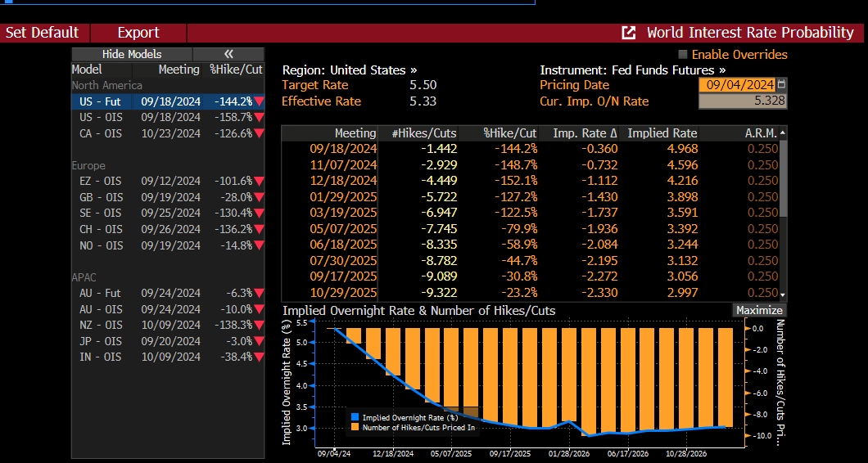Screen dimensions: 868x463
Task: Click the Export menu item
Action: point(138,33)
